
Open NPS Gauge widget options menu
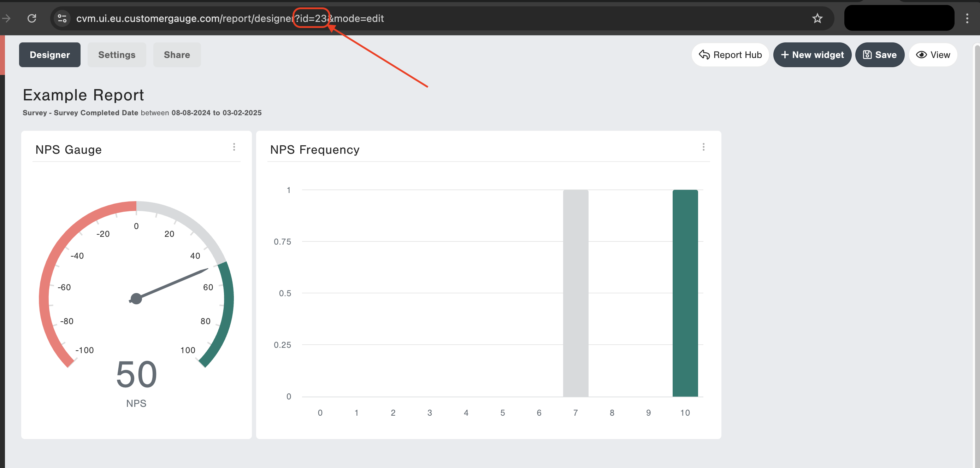tap(234, 147)
